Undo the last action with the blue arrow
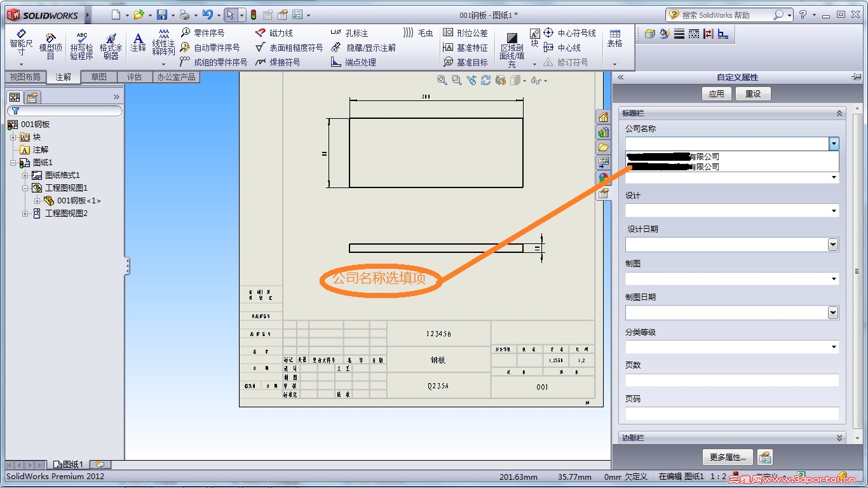The height and width of the screenshot is (488, 868). point(207,15)
